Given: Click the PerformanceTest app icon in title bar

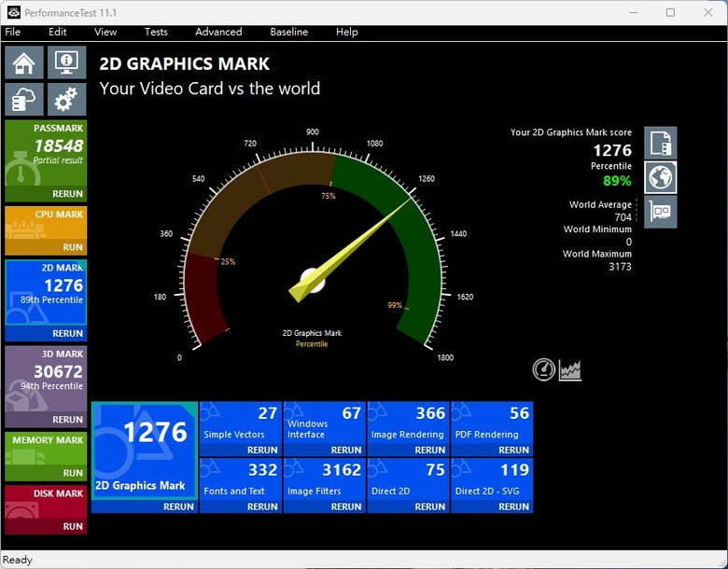Looking at the screenshot, I should coord(14,12).
